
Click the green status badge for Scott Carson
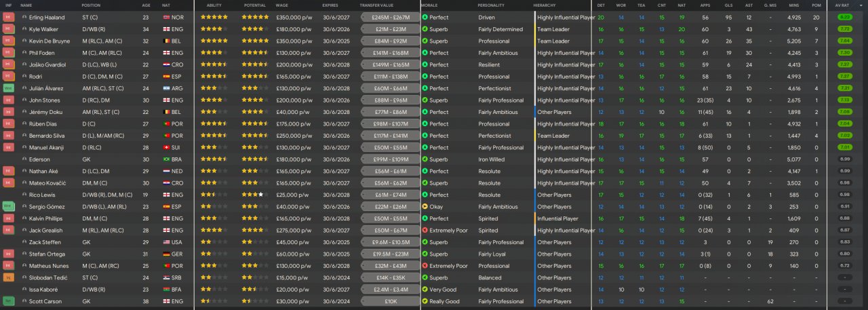[x=8, y=301]
